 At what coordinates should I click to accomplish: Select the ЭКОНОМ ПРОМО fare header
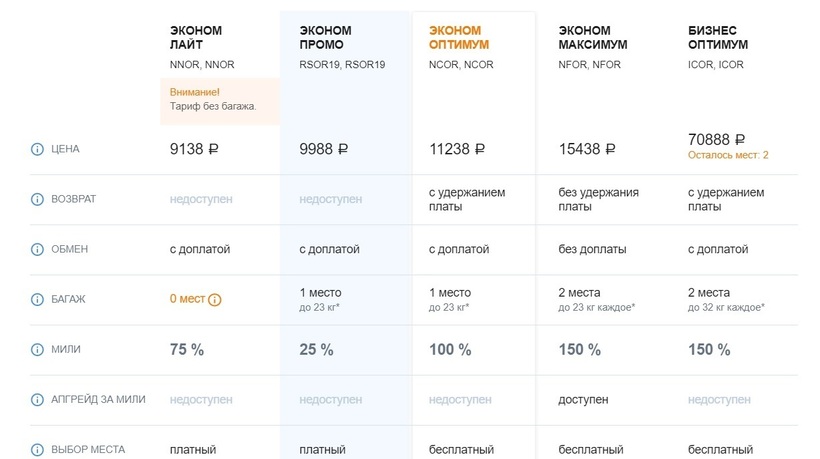point(326,38)
